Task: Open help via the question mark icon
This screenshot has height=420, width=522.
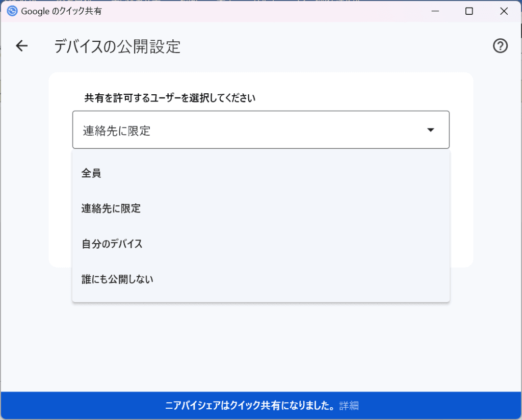Action: [500, 46]
